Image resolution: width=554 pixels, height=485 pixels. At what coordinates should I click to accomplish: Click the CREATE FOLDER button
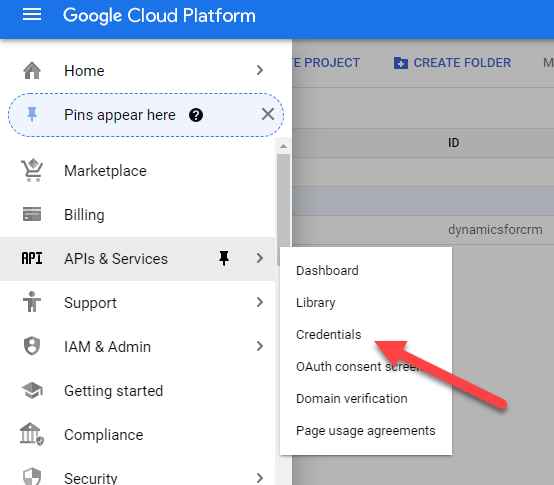[452, 63]
